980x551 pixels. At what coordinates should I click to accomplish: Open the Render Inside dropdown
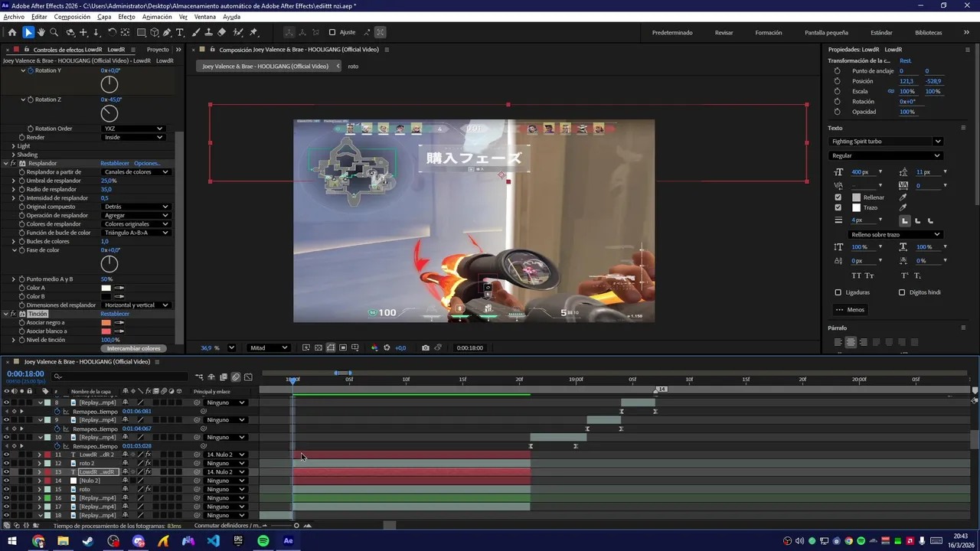(133, 137)
